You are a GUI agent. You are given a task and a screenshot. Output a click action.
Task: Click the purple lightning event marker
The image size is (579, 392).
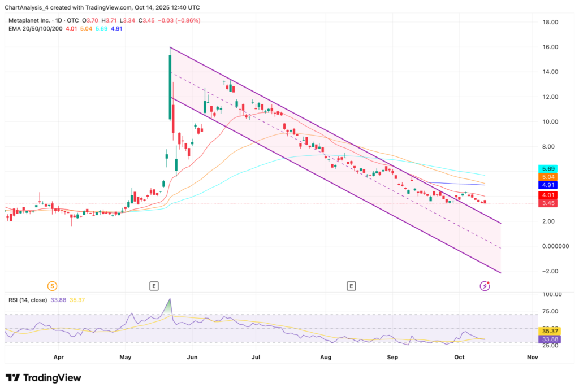pos(485,286)
